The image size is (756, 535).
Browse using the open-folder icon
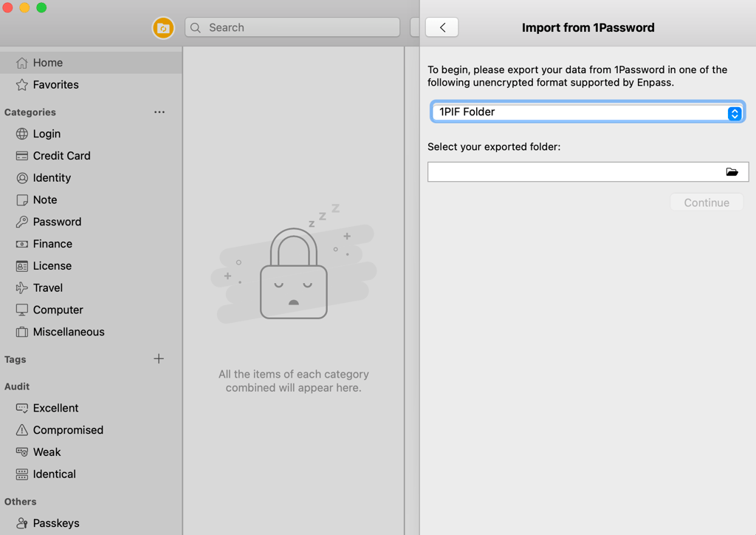[x=732, y=171]
